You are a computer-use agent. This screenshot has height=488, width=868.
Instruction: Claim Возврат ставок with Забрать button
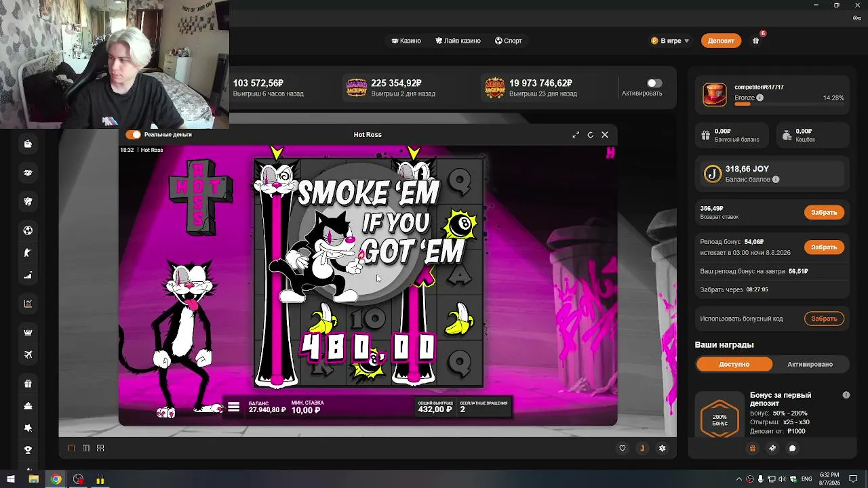[x=824, y=212]
